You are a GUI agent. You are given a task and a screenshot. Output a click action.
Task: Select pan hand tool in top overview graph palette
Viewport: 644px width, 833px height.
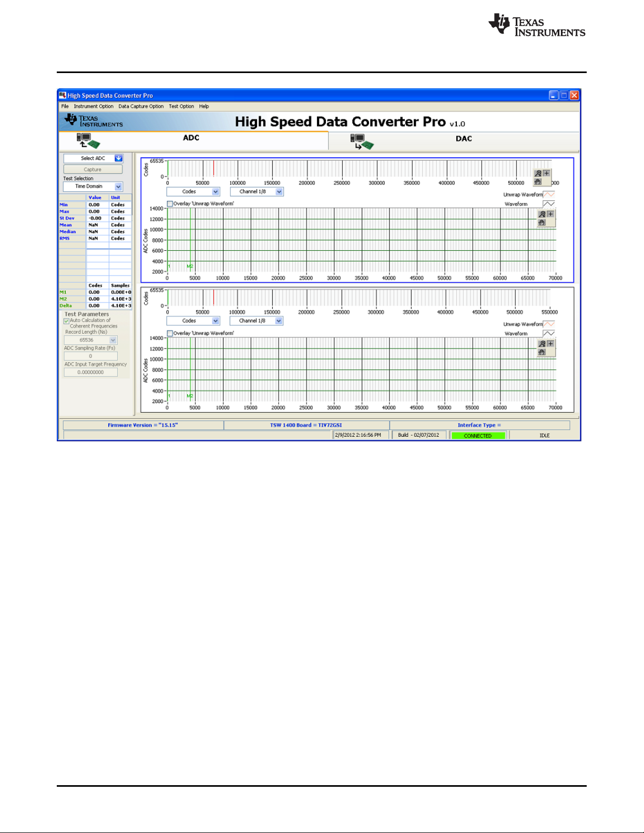click(538, 181)
